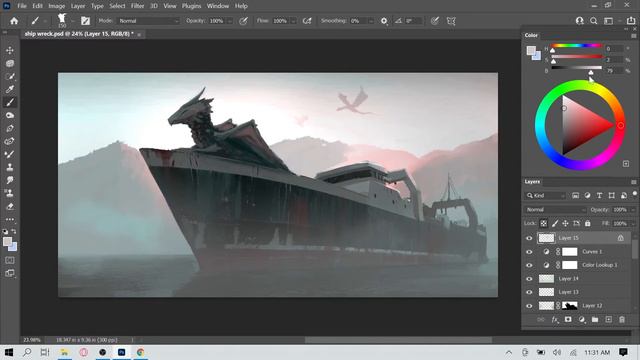
Task: Open the Image menu
Action: click(x=56, y=6)
